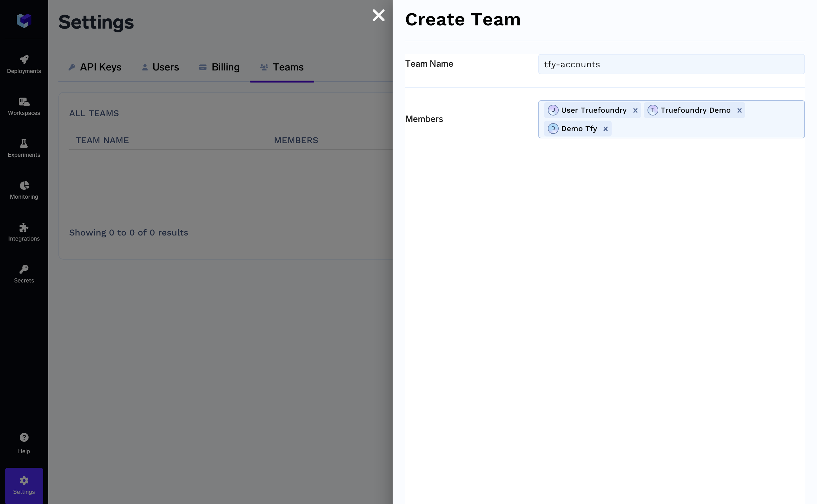Remove Demo Tfy member chip

coord(605,129)
